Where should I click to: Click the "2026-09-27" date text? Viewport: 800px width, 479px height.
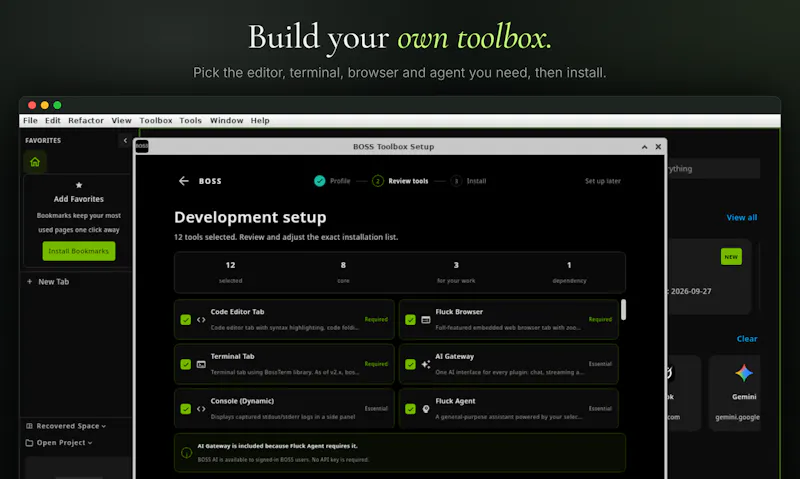click(x=691, y=291)
